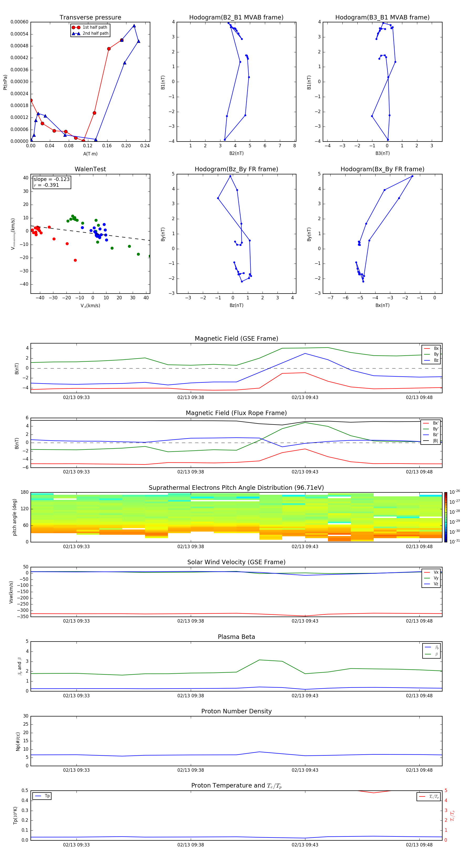Click the "A(T·m)" x-axis label
473x868 pixels.
[90, 154]
